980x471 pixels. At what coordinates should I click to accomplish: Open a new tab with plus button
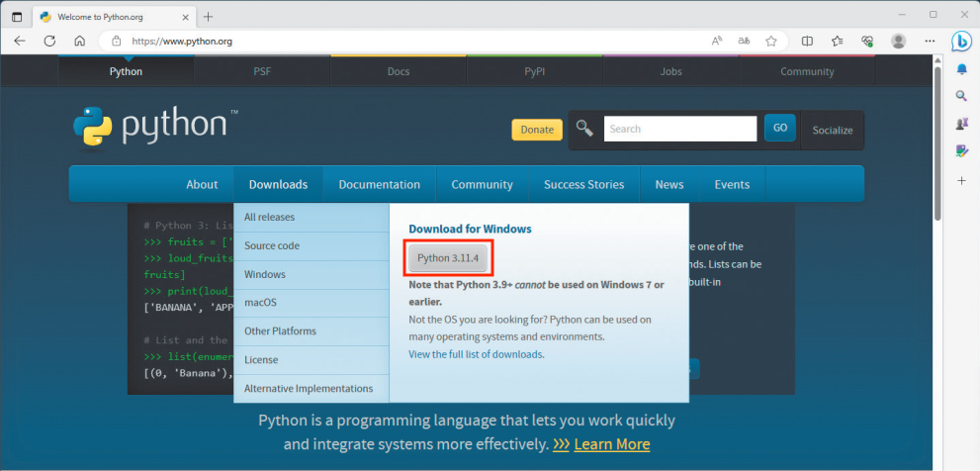[x=208, y=17]
